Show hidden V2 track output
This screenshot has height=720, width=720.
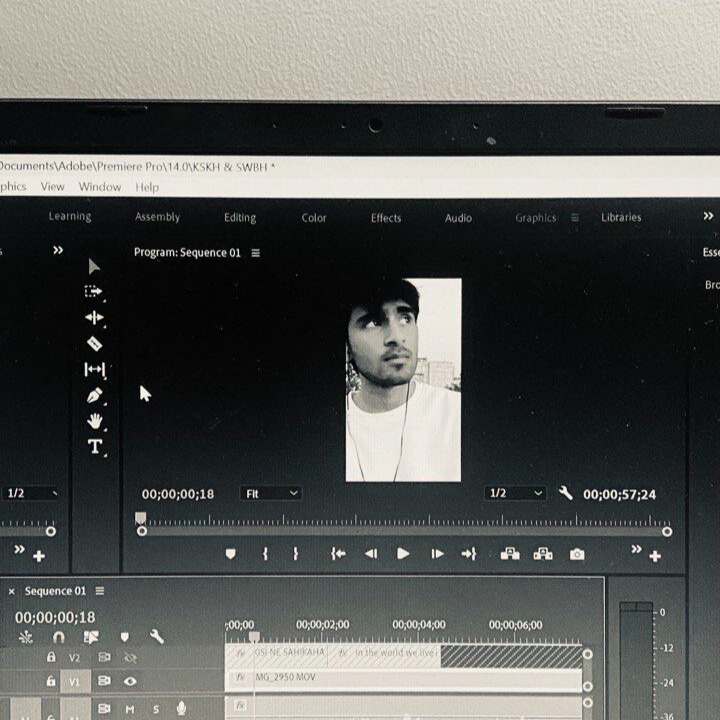[130, 658]
